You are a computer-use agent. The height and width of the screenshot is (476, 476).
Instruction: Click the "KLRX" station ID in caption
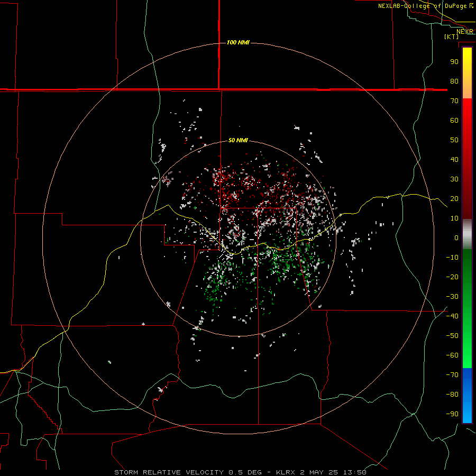click(286, 472)
